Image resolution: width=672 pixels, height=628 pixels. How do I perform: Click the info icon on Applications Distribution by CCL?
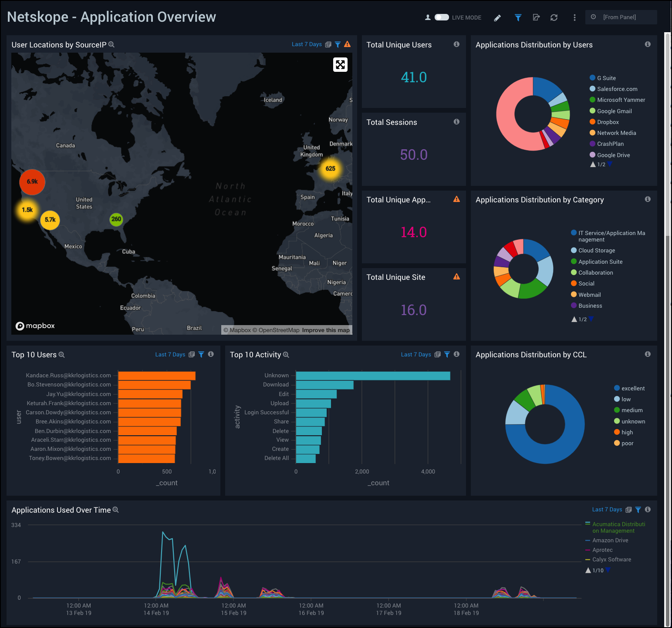pos(648,354)
